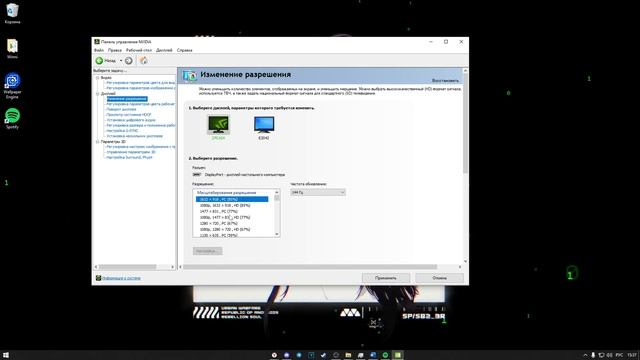This screenshot has height=360, width=640.
Task: Click the Восстановить link in header
Action: pyautogui.click(x=445, y=80)
